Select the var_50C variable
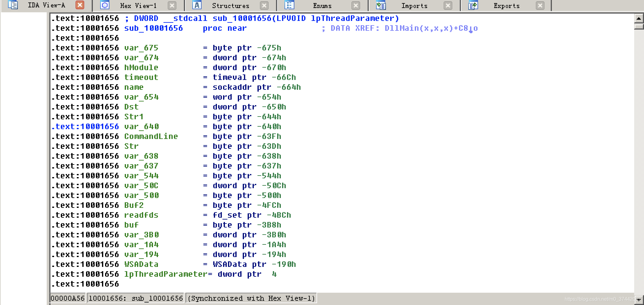 pyautogui.click(x=141, y=186)
